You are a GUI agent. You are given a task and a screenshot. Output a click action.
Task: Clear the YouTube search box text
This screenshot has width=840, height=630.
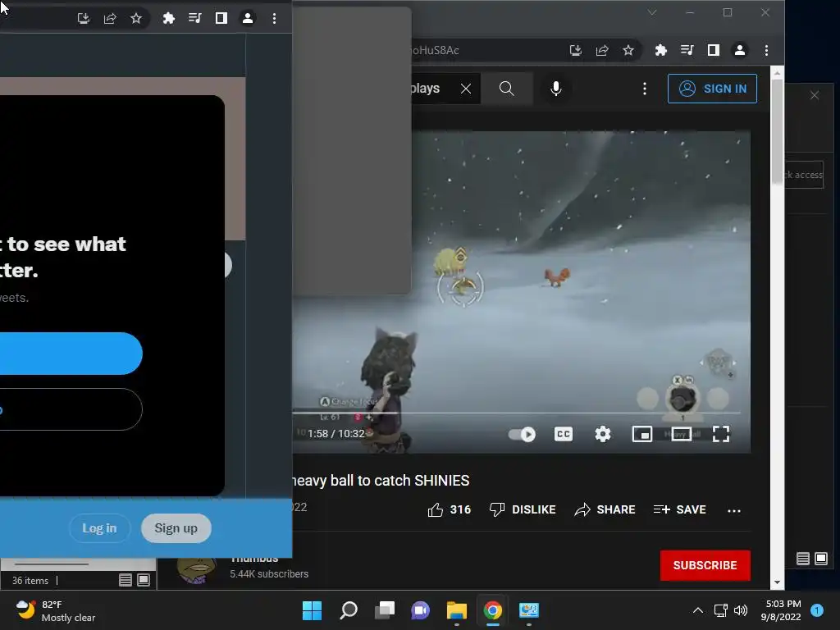[x=466, y=89]
